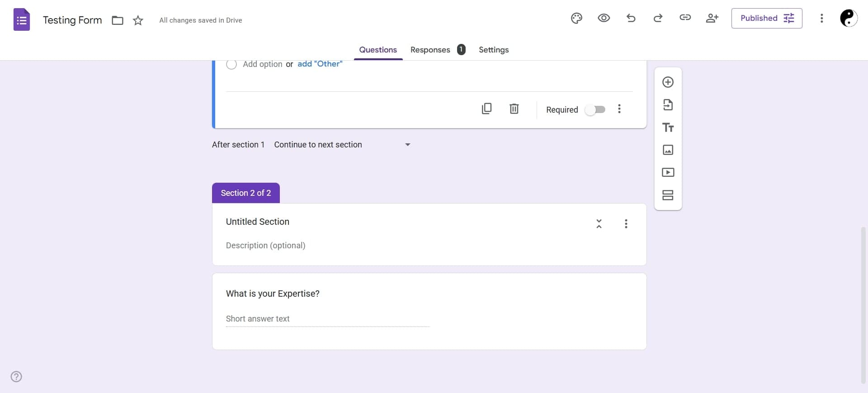Click the Add section icon

668,195
